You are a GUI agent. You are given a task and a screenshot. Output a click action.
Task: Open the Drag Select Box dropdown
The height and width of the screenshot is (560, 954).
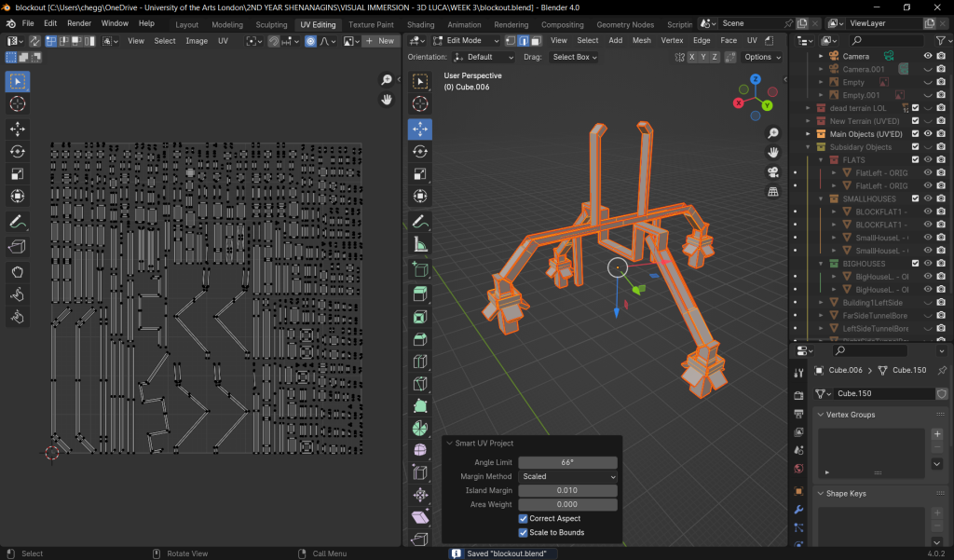574,57
